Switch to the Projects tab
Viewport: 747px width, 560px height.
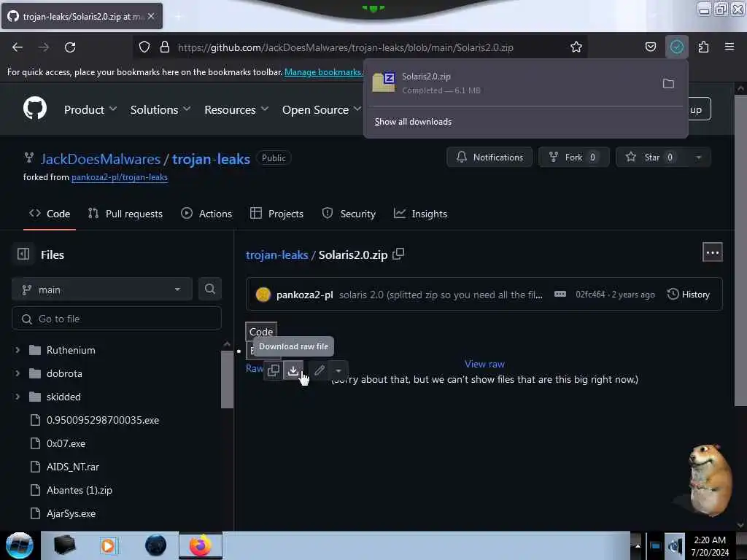coord(276,214)
